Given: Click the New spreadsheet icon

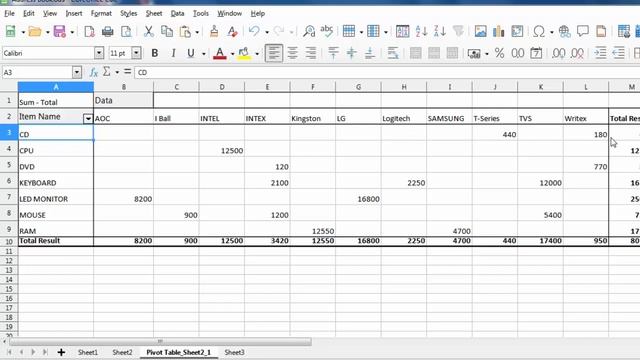Looking at the screenshot, I should click(x=10, y=31).
